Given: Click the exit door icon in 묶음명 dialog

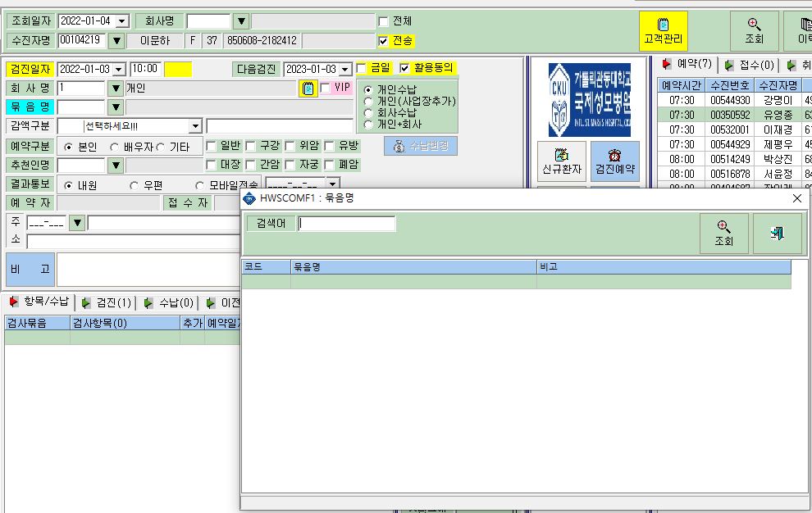Looking at the screenshot, I should [778, 234].
